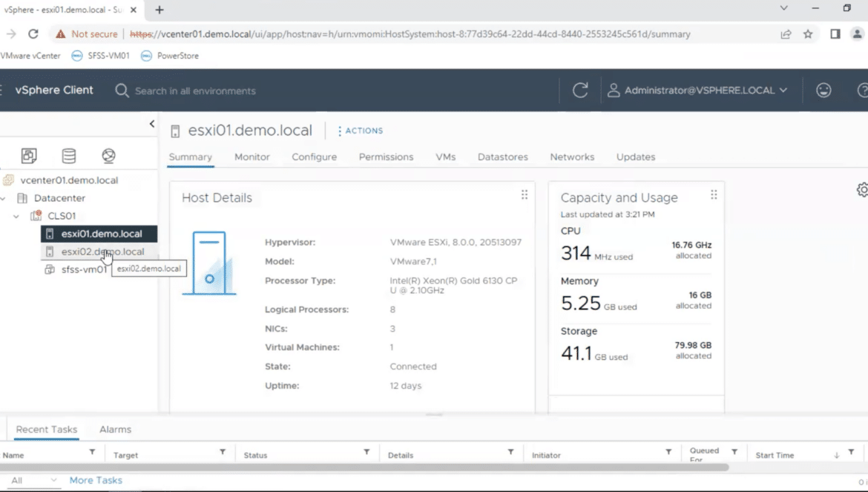
Task: Bookmark this page with the star icon
Action: [808, 33]
